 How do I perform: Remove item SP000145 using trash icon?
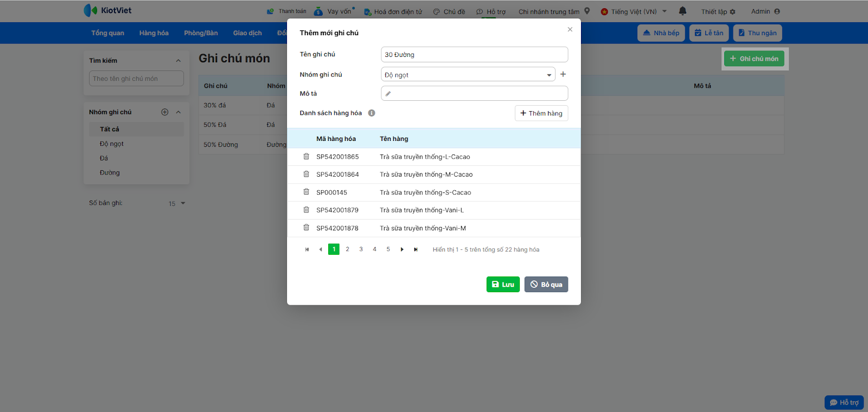pos(306,192)
